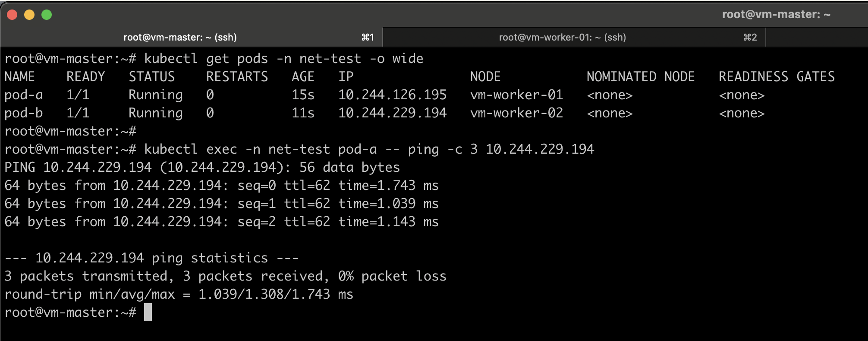
Task: Click the yellow minimize window button
Action: (29, 15)
